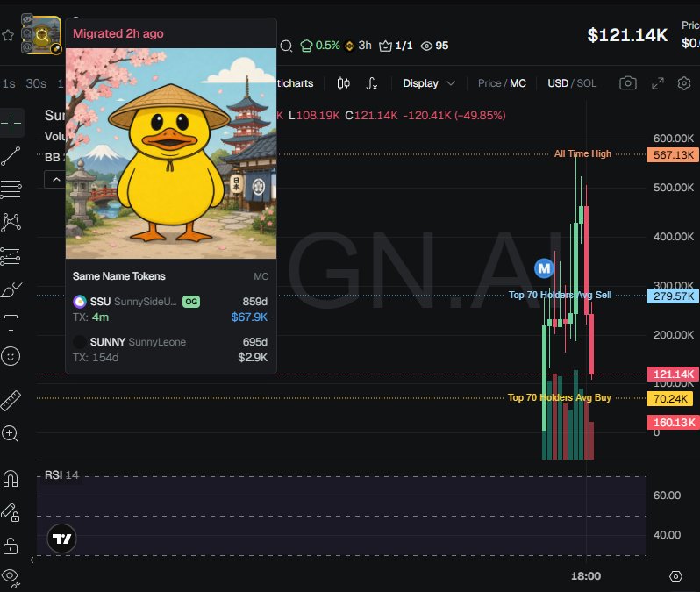The image size is (700, 592).
Task: Expand the Display dropdown
Action: coord(429,83)
